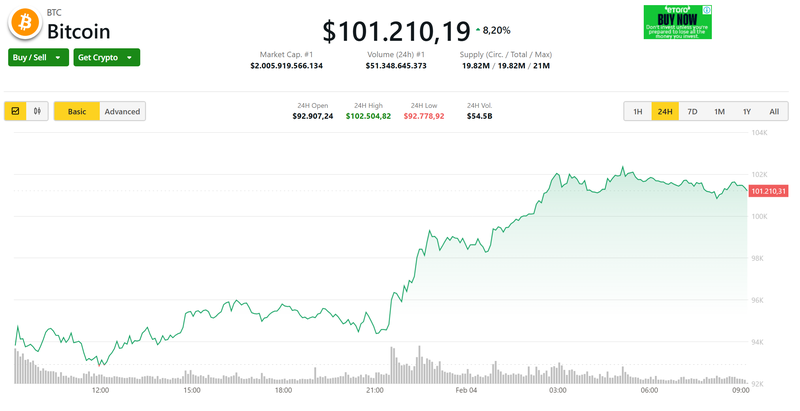The height and width of the screenshot is (411, 800).
Task: View the 1Y price range
Action: tap(746, 111)
